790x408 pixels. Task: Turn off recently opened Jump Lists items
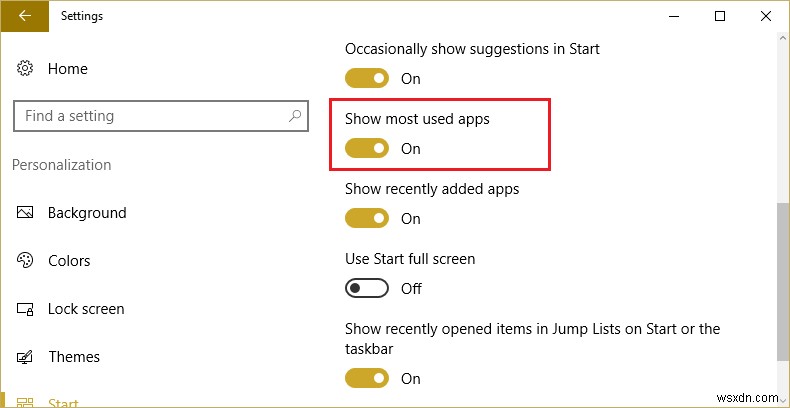coord(366,379)
